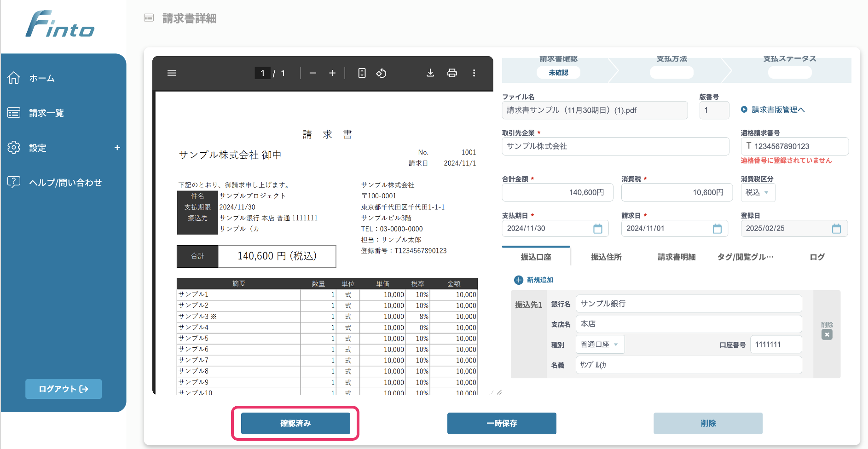868x449 pixels.
Task: Print the invoice PDF
Action: pyautogui.click(x=452, y=73)
